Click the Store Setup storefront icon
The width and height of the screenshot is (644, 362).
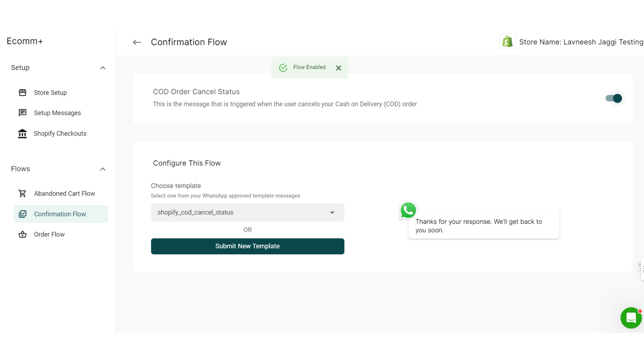point(23,93)
